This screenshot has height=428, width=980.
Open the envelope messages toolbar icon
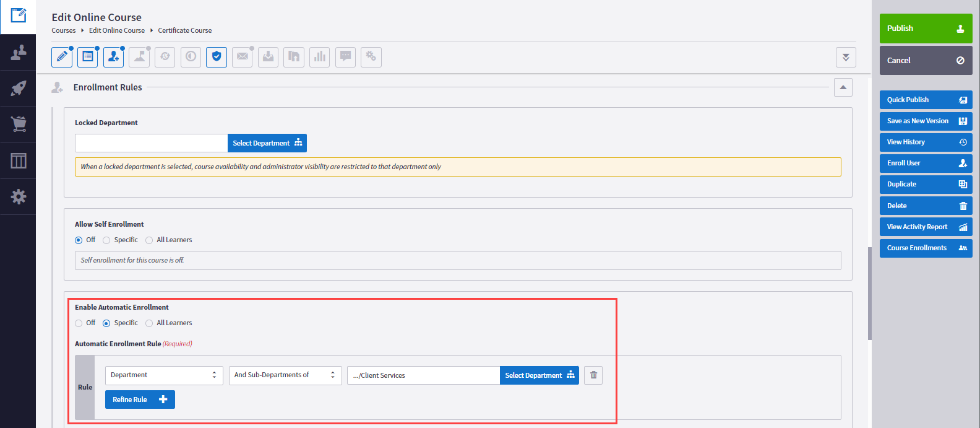pos(242,57)
